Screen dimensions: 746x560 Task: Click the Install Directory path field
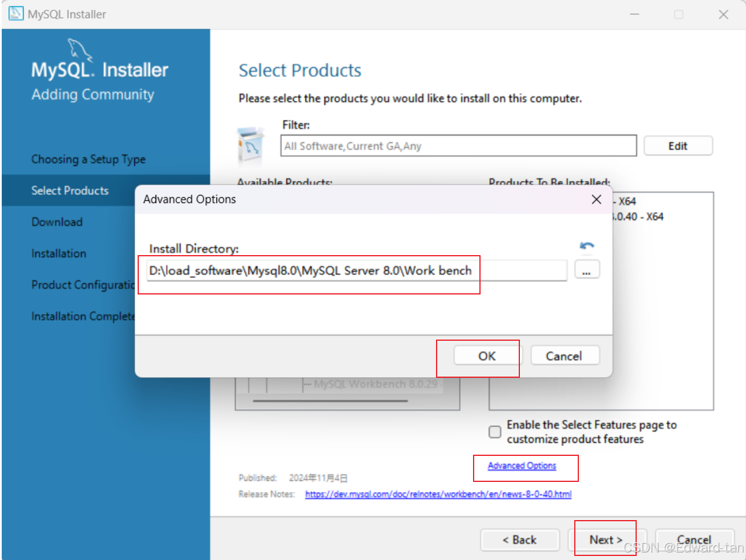click(x=357, y=271)
